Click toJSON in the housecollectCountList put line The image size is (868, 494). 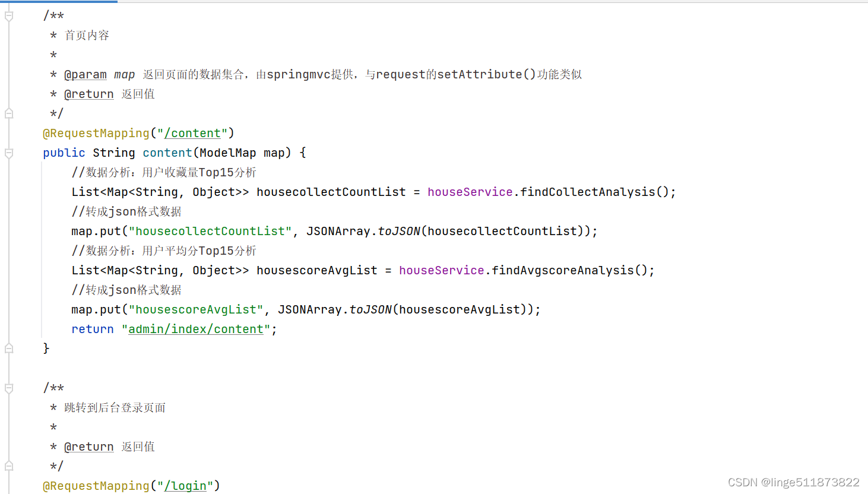pos(399,232)
